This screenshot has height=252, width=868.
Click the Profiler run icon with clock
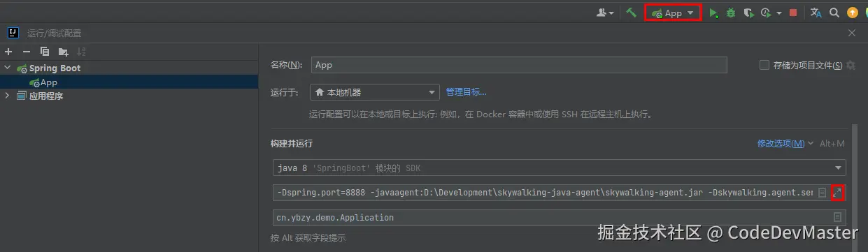pyautogui.click(x=766, y=13)
